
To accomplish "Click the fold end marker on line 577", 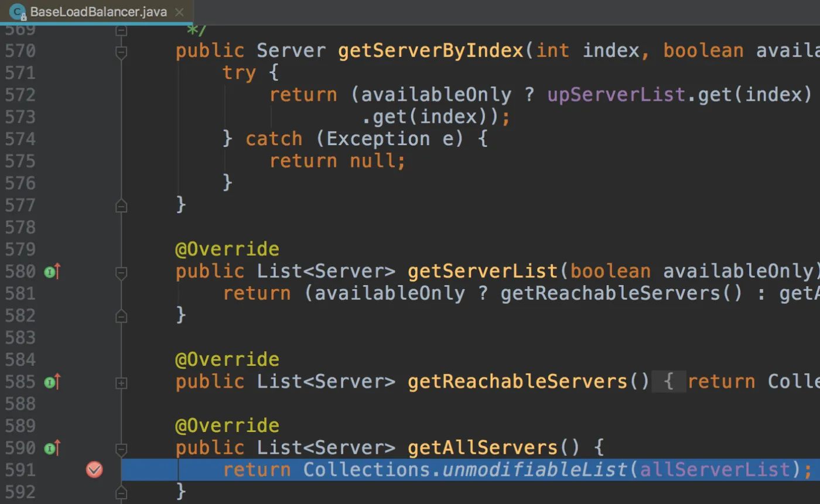I will [x=121, y=205].
